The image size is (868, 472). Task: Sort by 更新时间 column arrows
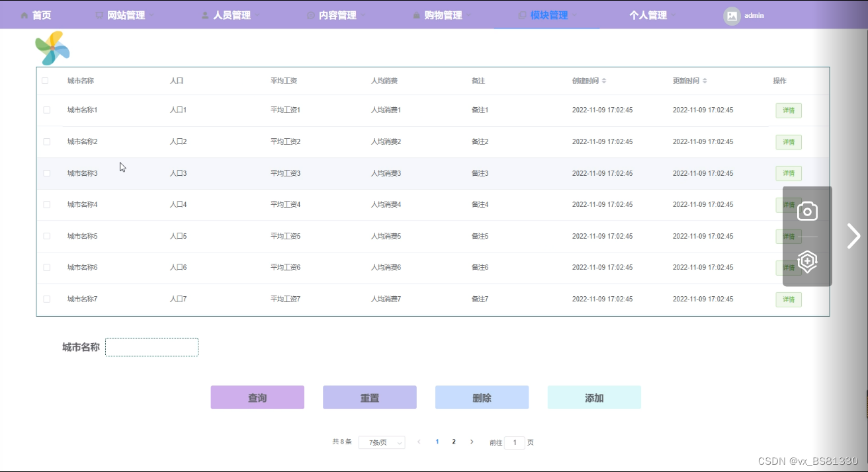point(705,81)
